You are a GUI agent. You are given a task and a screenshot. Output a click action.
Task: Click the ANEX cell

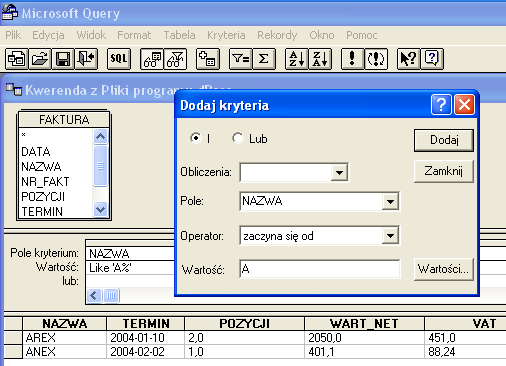pos(65,352)
